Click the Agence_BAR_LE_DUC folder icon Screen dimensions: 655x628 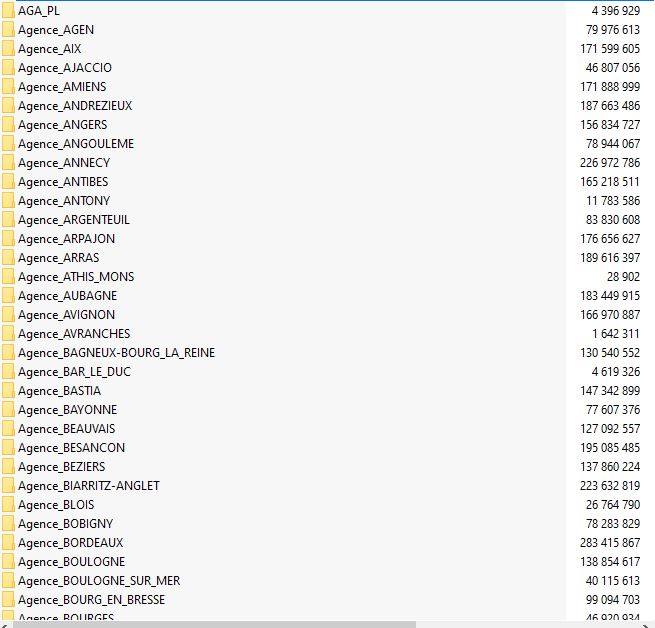pyautogui.click(x=8, y=372)
